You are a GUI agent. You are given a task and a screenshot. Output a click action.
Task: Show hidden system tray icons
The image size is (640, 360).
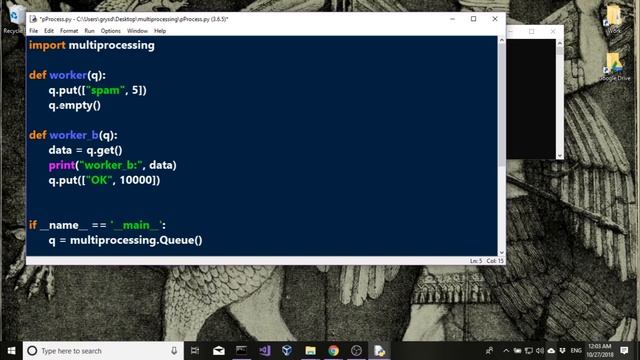coord(506,351)
